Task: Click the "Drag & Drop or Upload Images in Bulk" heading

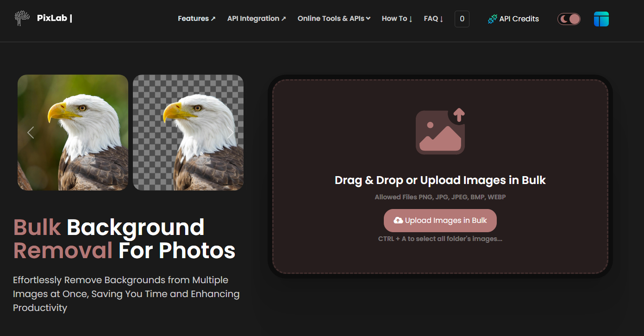Action: coord(440,180)
